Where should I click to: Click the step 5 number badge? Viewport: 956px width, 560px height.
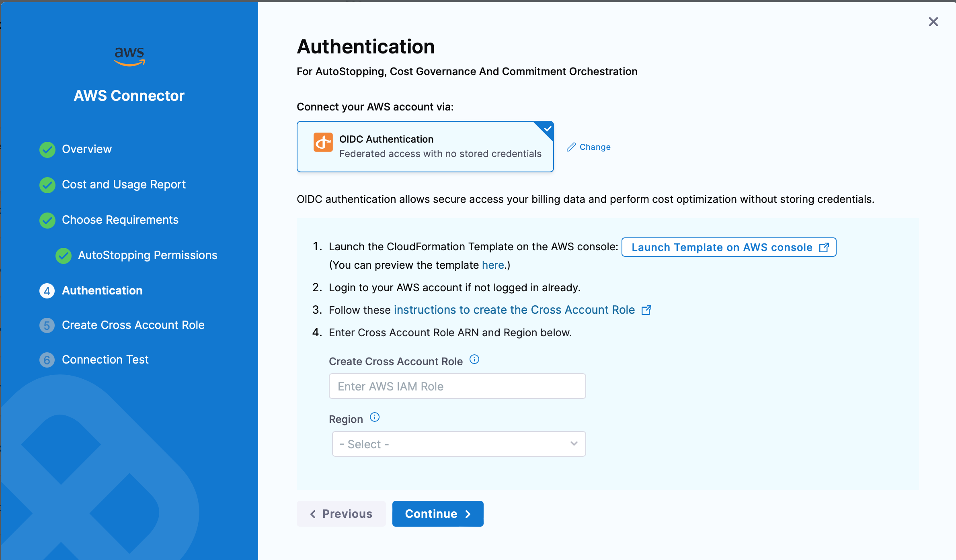[x=47, y=325]
